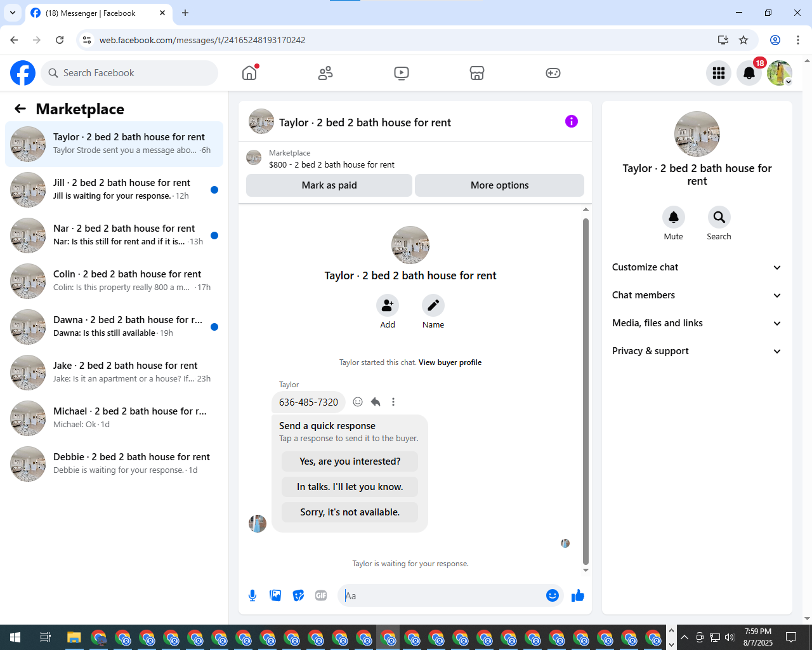Open File Explorer from taskbar
812x650 pixels.
[74, 637]
